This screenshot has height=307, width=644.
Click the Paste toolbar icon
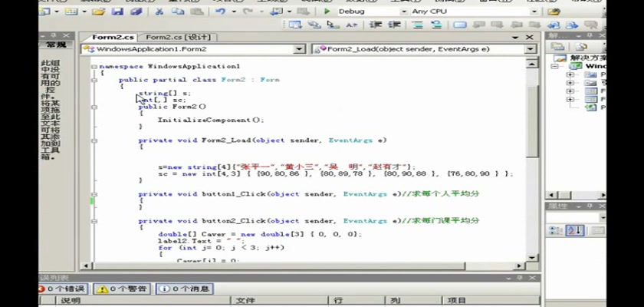197,12
